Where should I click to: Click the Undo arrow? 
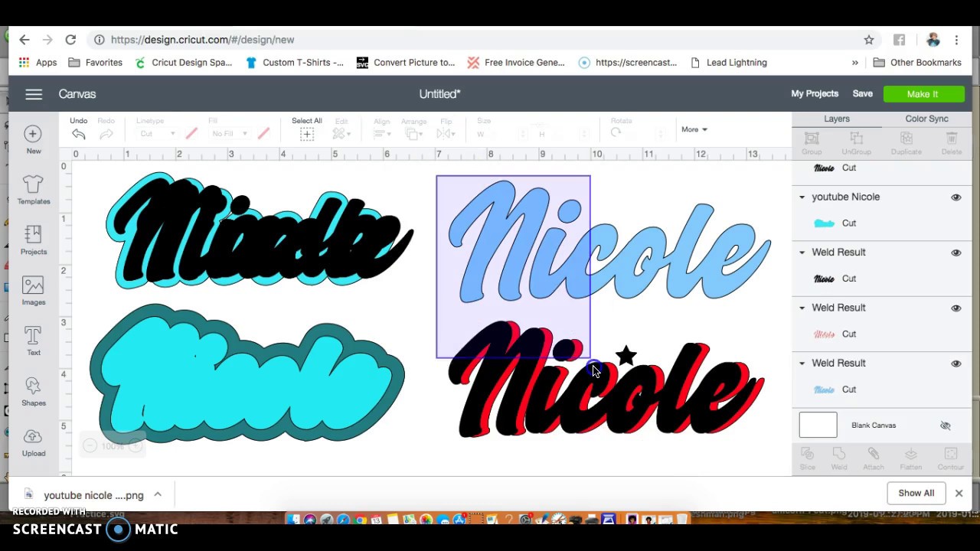(x=78, y=134)
